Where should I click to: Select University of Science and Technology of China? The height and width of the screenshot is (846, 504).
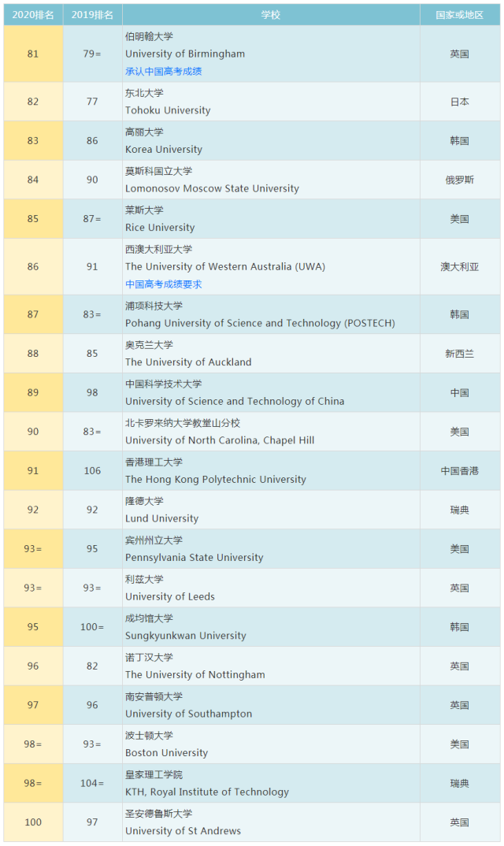(235, 402)
